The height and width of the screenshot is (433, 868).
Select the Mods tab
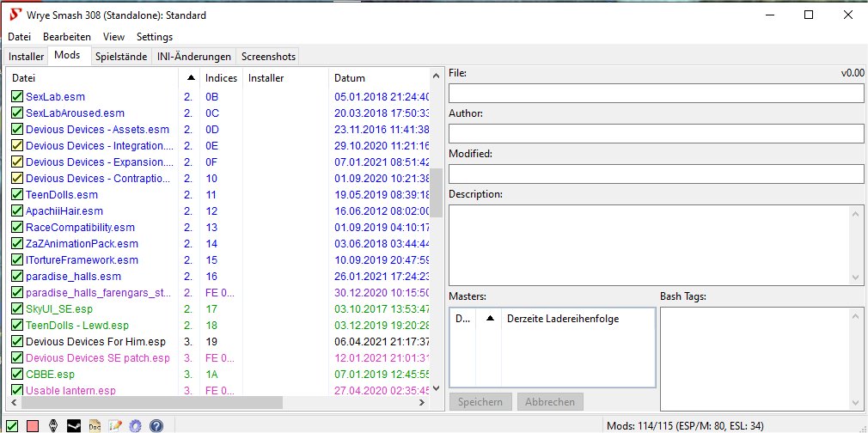67,55
